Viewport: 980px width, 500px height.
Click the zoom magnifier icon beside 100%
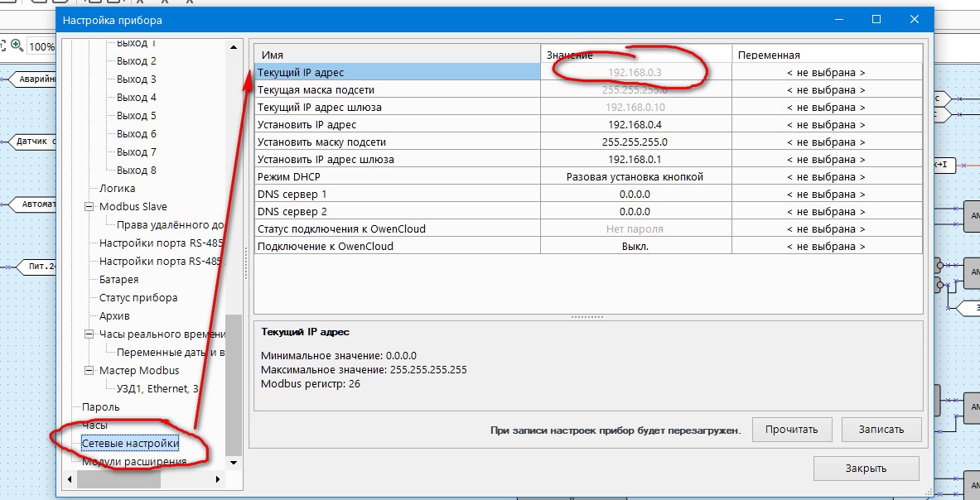17,46
